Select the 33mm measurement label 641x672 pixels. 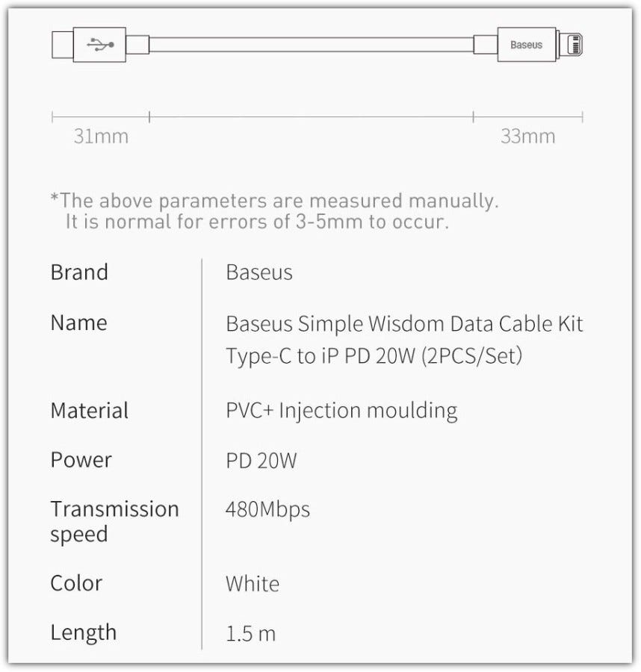527,137
